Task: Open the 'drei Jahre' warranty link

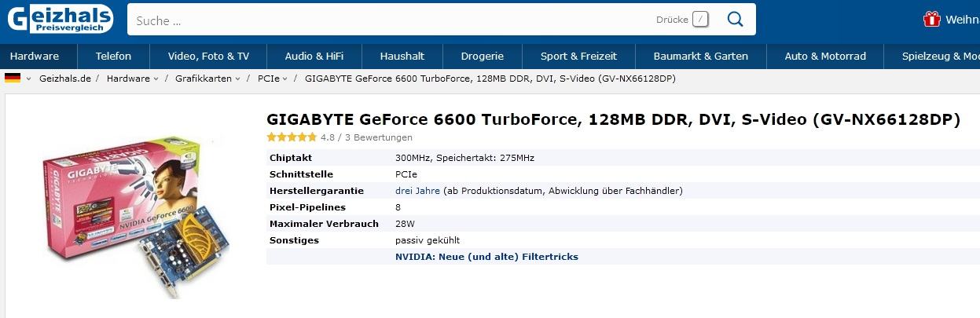Action: click(417, 191)
